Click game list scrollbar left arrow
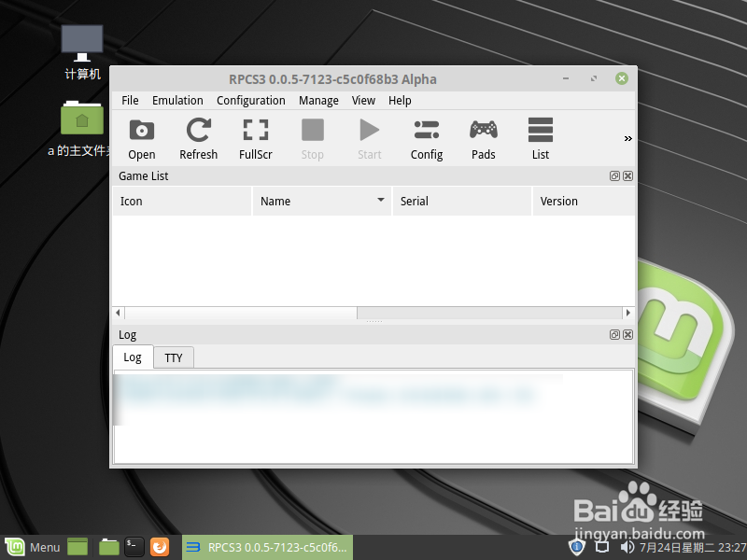The image size is (747, 560). click(119, 313)
